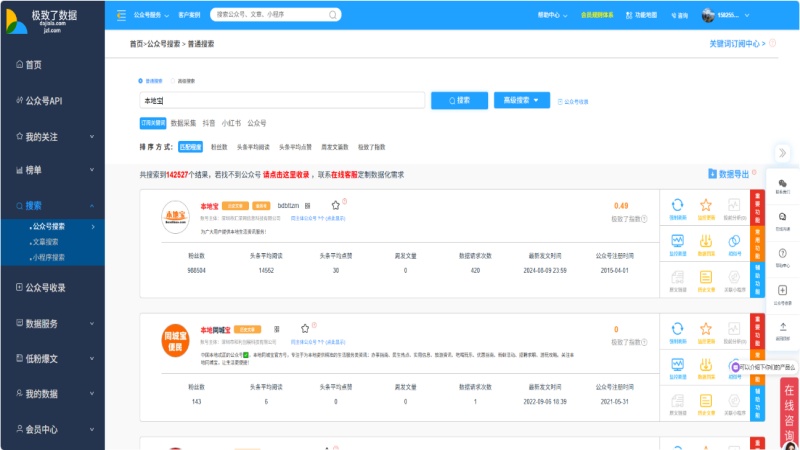
Task: Open the yellow 历史文章 document icon for 本地宝
Action: tap(706, 277)
